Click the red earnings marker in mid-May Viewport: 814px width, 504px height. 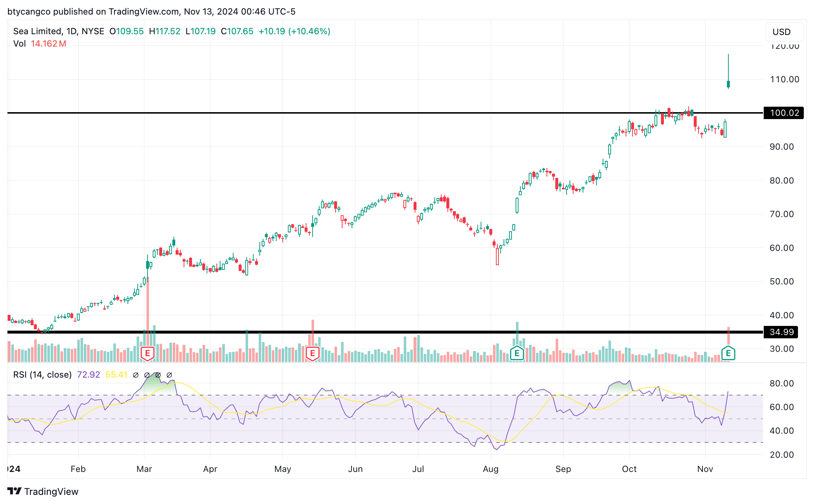(312, 353)
